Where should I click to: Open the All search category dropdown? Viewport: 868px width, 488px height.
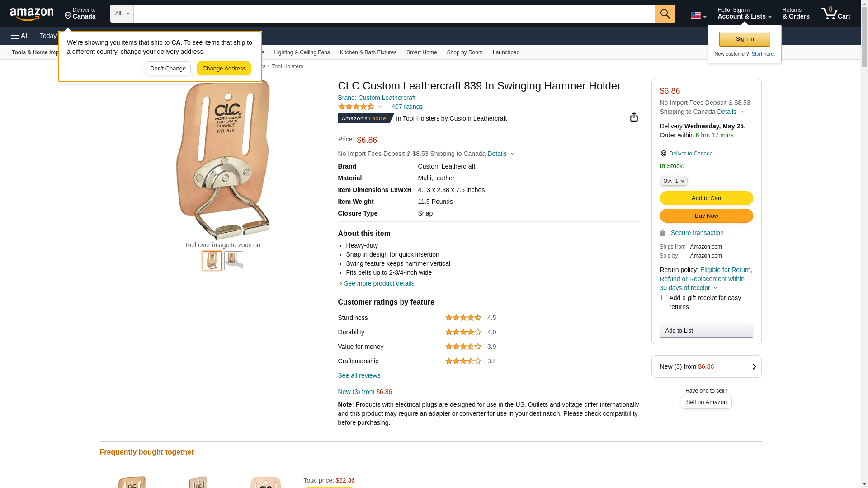(x=122, y=14)
